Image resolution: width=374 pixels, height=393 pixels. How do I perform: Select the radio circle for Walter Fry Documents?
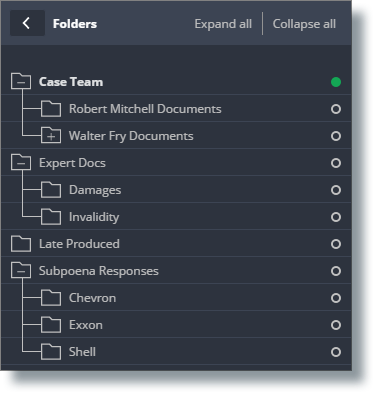(336, 136)
